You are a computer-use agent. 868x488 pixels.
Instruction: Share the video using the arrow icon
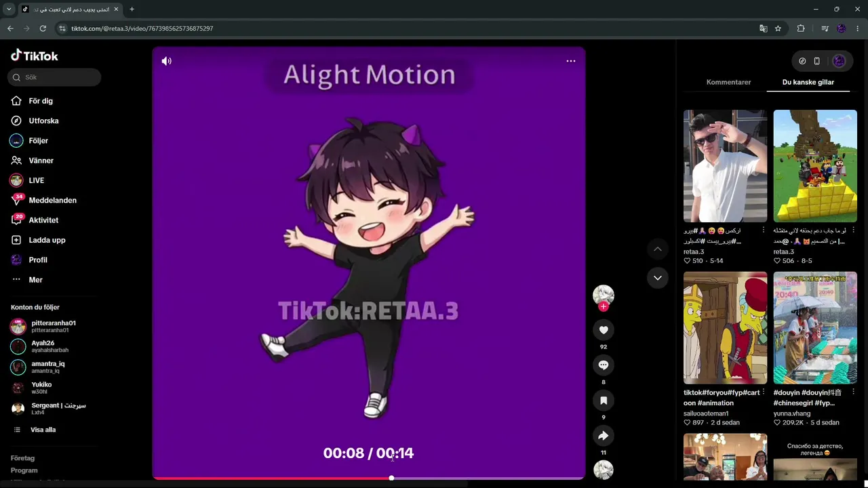coord(604,436)
